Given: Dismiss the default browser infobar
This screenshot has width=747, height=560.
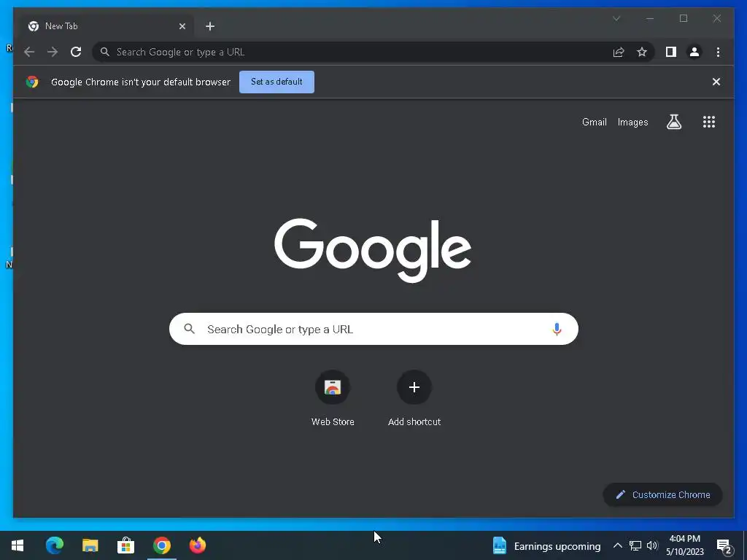Looking at the screenshot, I should coord(716,82).
